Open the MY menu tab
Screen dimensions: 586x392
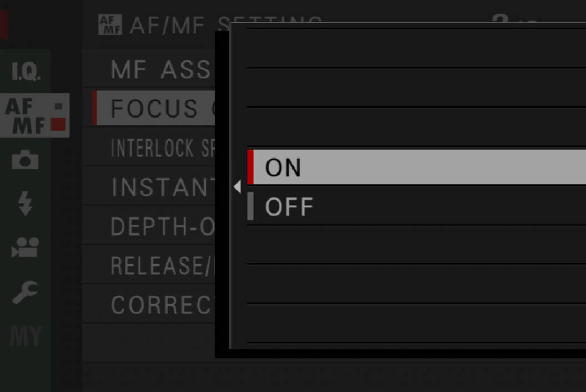tap(26, 336)
